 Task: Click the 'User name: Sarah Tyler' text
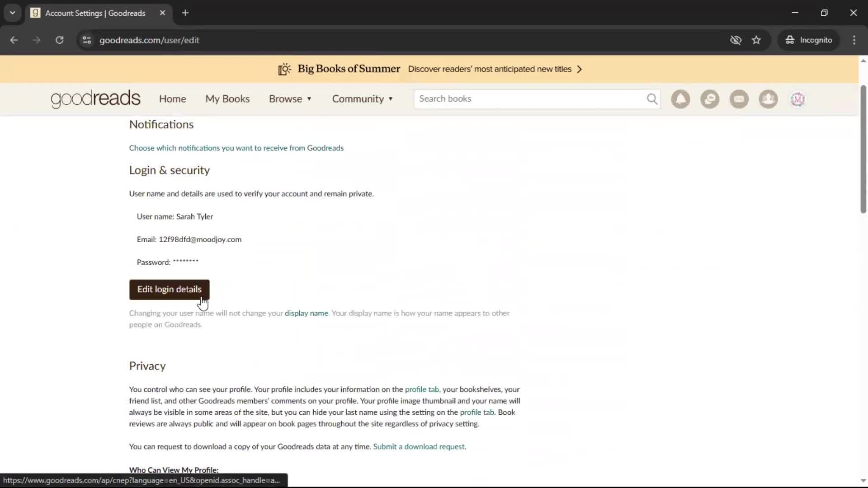point(175,217)
